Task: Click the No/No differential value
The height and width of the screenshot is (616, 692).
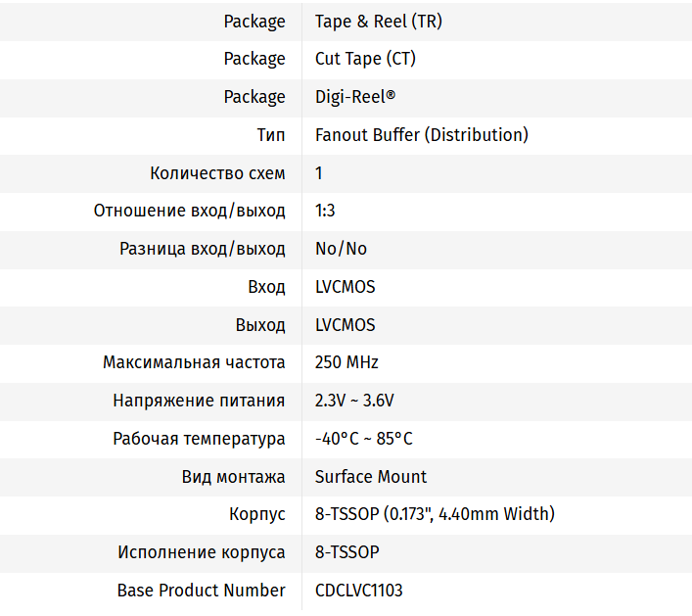Action: point(341,249)
